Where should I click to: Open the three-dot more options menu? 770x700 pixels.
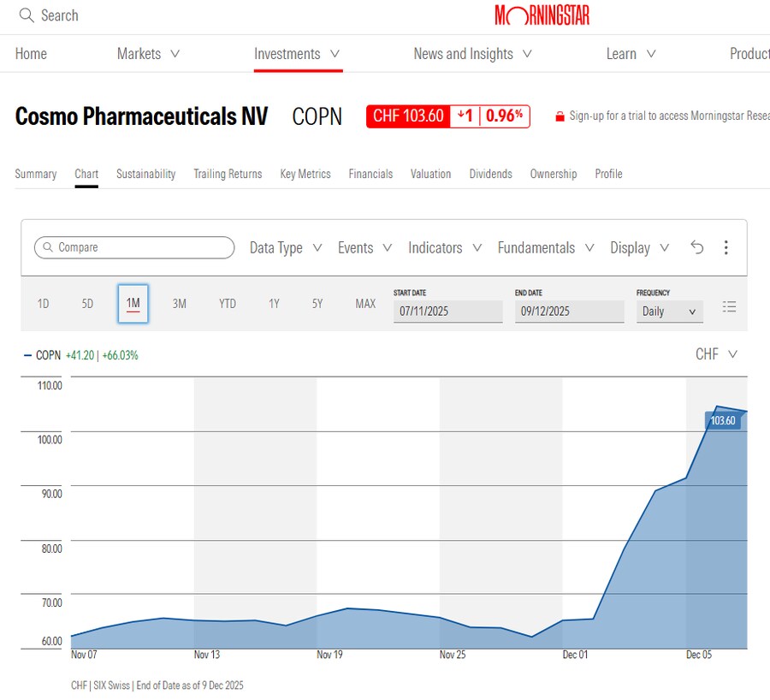click(726, 247)
